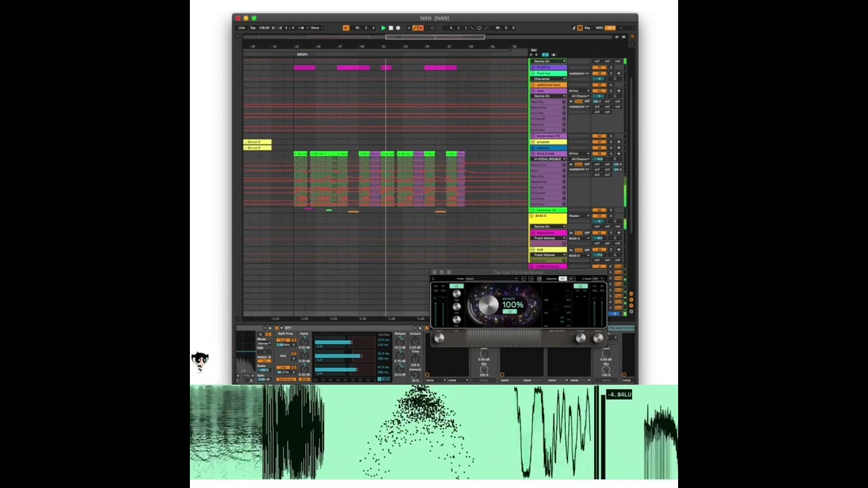
Task: Toggle MIDI Map Mode switch
Action: point(599,28)
